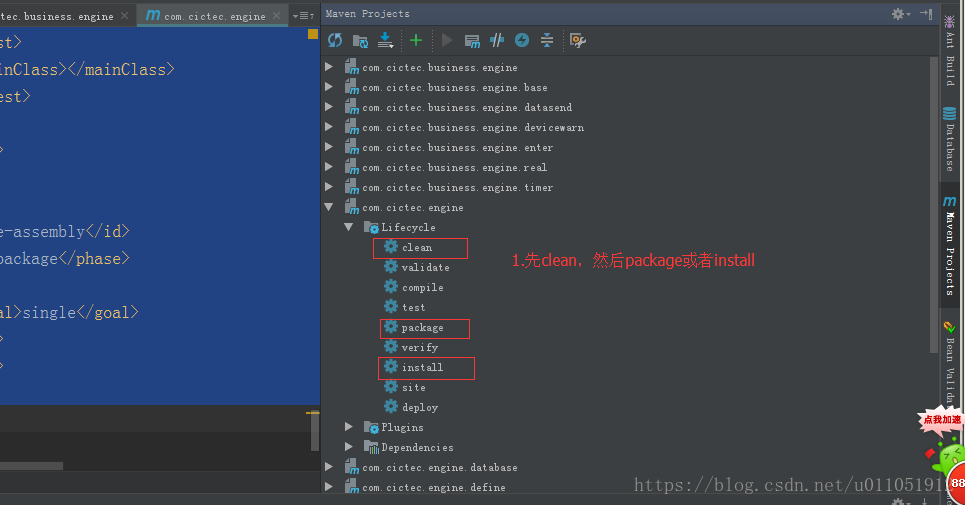Viewport: 965px width, 505px height.
Task: Click the Plugins folder label
Action: coord(402,427)
